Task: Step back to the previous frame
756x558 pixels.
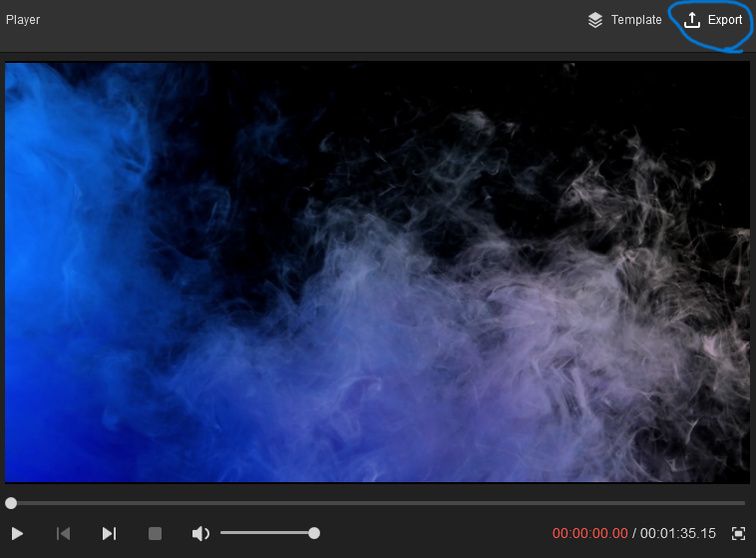Action: tap(63, 534)
